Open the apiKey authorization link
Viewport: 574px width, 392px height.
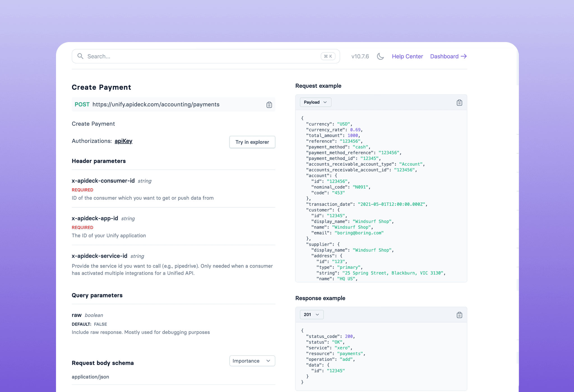[123, 141]
